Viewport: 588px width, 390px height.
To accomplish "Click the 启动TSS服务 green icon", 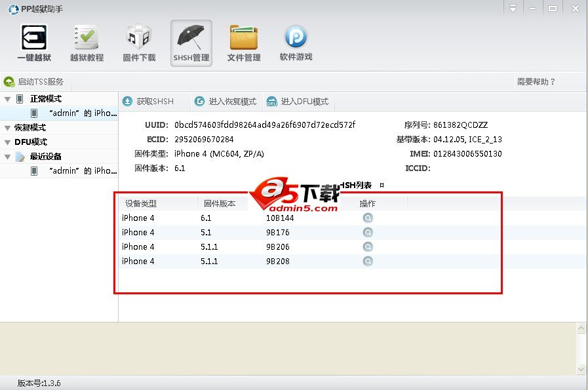I will point(9,82).
